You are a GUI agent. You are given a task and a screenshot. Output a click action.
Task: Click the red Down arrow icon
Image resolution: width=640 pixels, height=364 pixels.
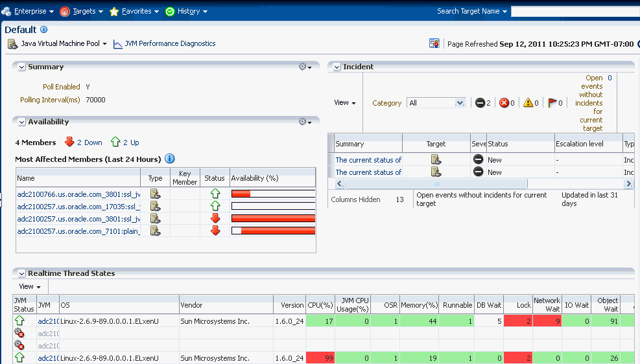point(69,142)
